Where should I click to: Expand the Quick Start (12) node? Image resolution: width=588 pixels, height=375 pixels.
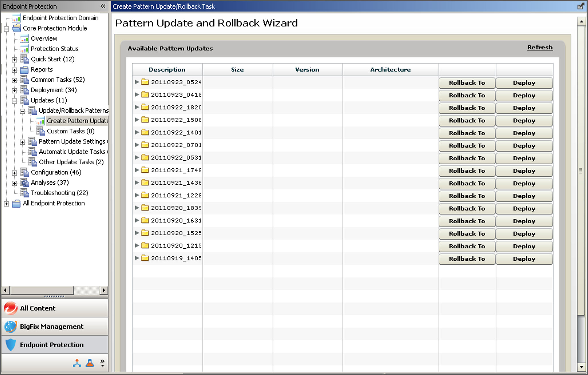(14, 59)
